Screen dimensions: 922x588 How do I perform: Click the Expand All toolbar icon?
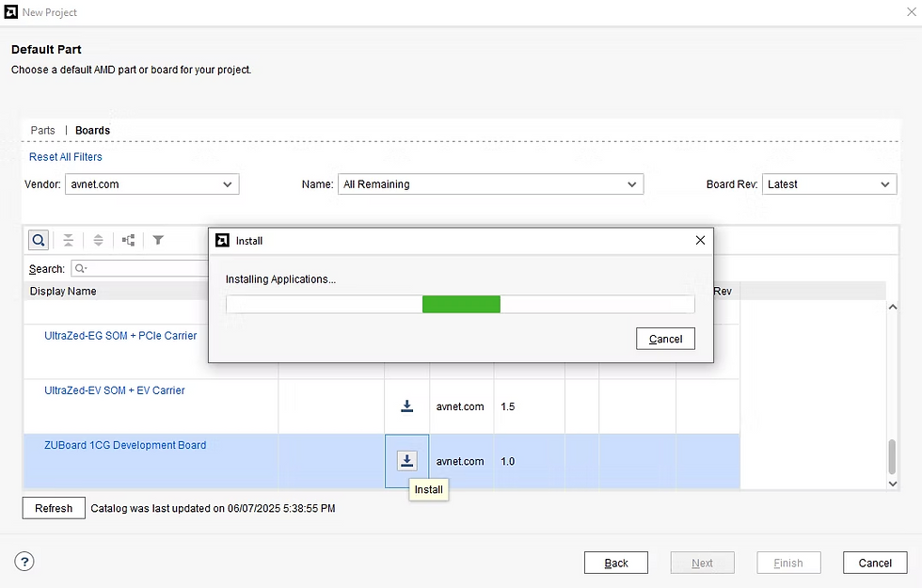click(x=98, y=240)
